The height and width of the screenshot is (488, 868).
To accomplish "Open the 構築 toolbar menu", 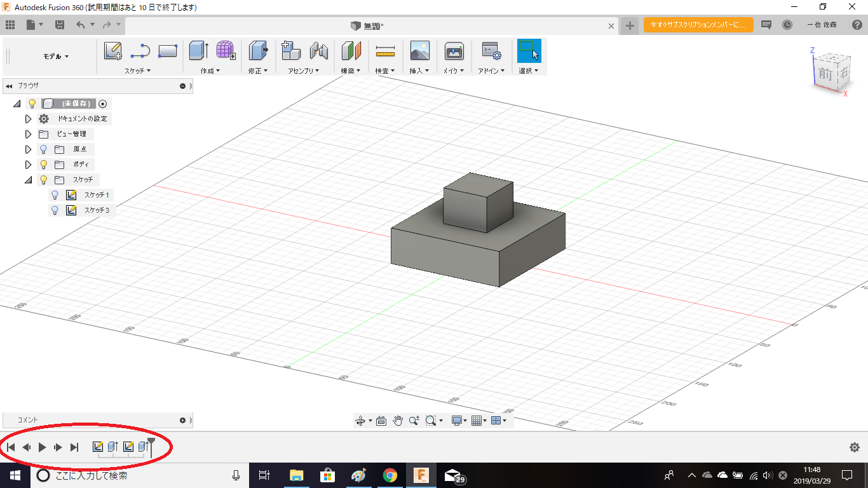I will tap(350, 71).
